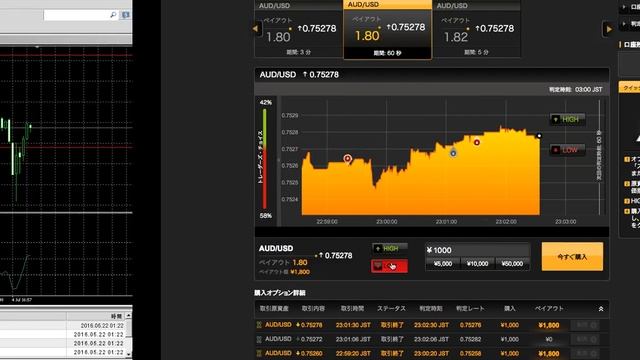This screenshot has height=360, width=640.
Task: Click red trade marker near the 23:01:30 point
Action: [477, 142]
